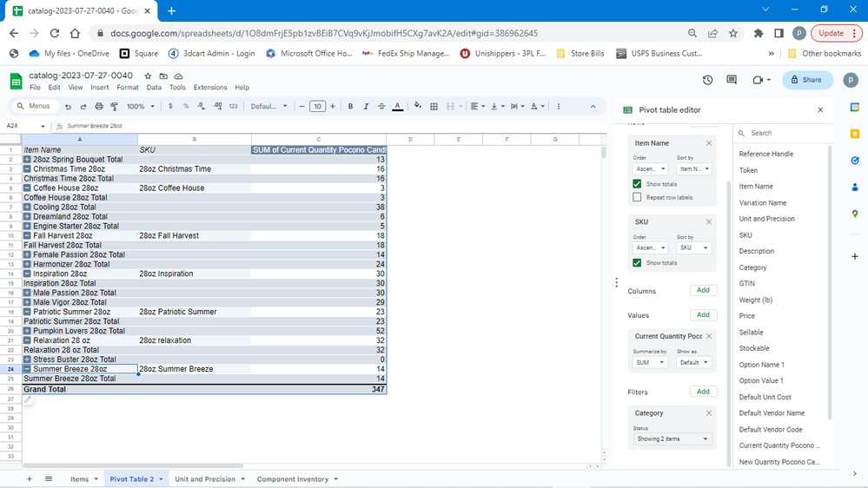Open Google Tasks side panel icon
Screen dimensions: 868x488
pos(855,161)
